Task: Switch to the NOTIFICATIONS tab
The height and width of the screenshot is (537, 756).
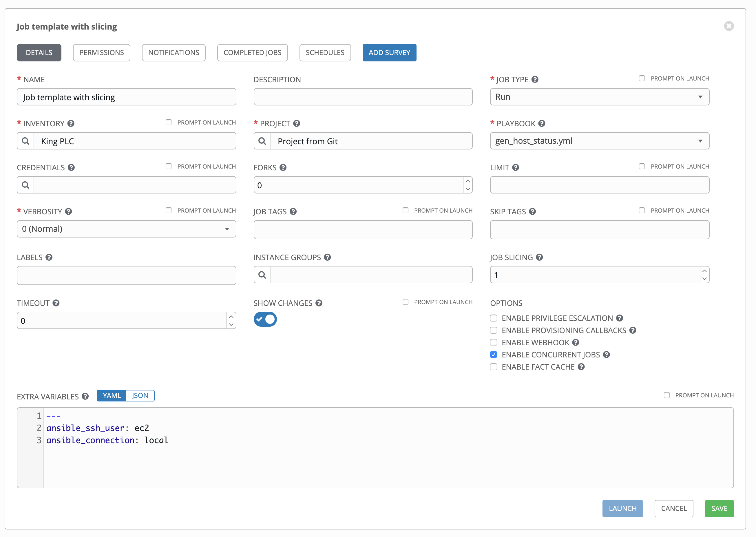Action: 174,52
